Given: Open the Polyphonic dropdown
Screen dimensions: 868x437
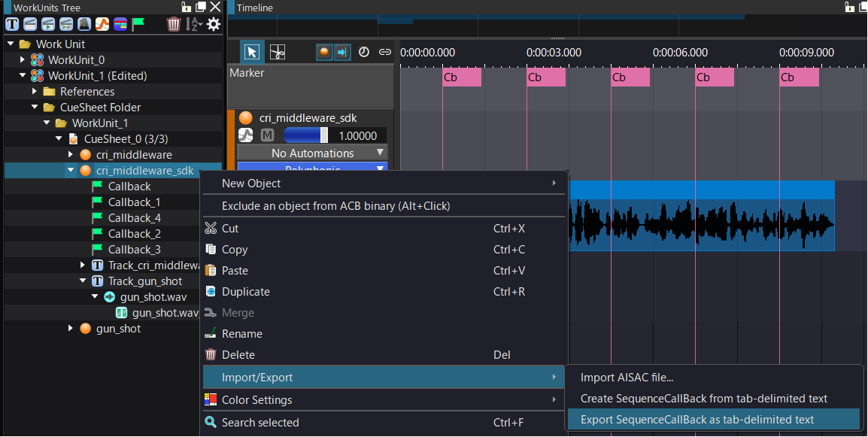Looking at the screenshot, I should click(312, 167).
